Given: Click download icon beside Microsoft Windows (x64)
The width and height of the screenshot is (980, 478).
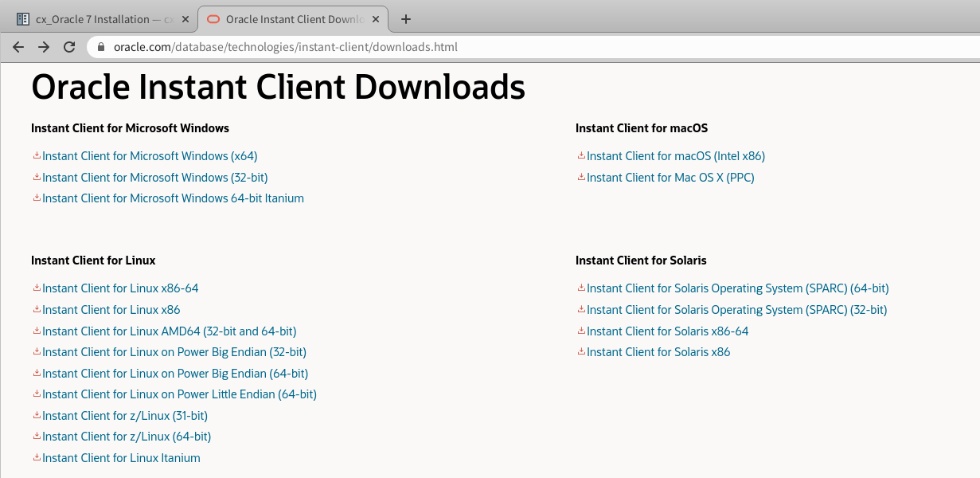Looking at the screenshot, I should coord(37,156).
